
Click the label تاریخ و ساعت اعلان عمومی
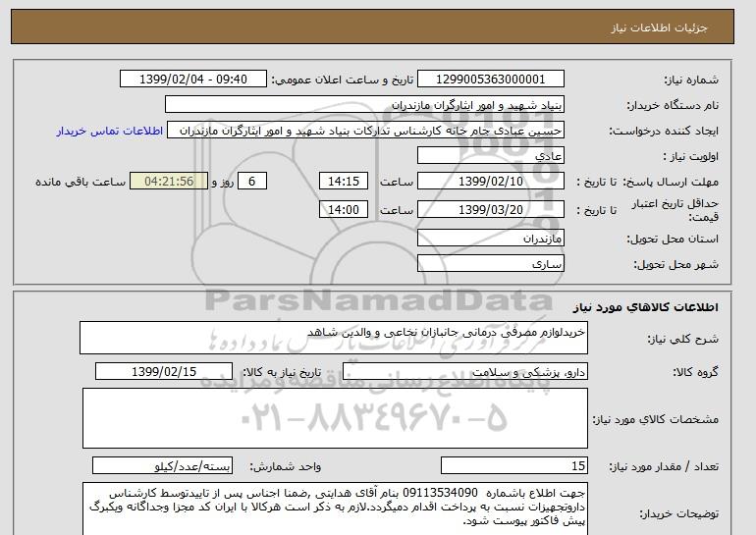pyautogui.click(x=343, y=80)
